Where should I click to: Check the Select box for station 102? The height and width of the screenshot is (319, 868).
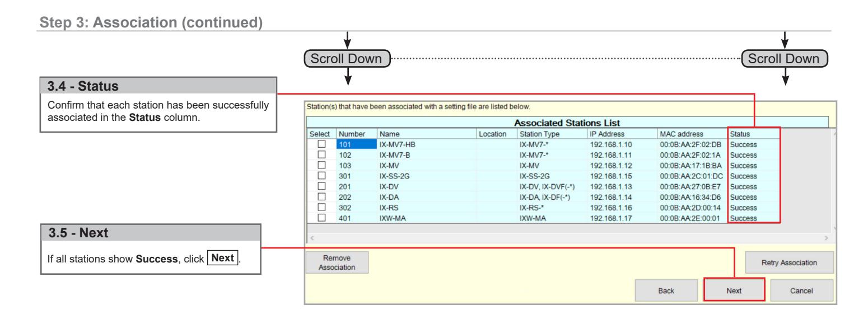pyautogui.click(x=321, y=154)
